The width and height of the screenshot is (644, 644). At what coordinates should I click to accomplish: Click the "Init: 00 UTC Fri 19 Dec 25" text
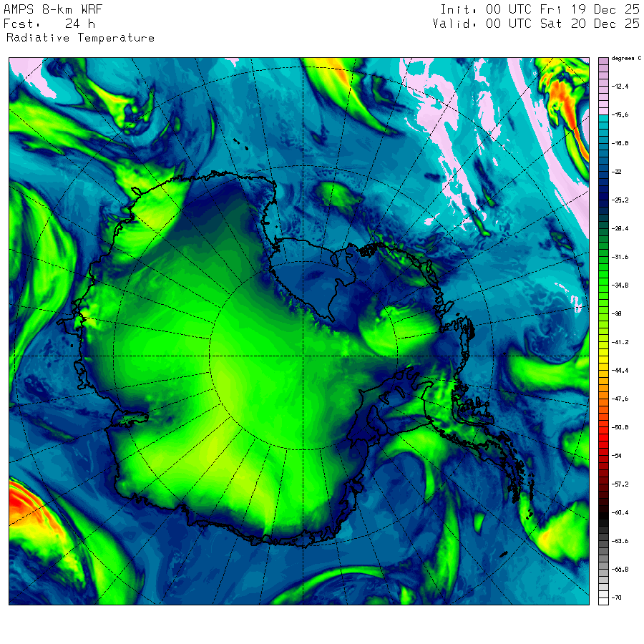pyautogui.click(x=540, y=9)
